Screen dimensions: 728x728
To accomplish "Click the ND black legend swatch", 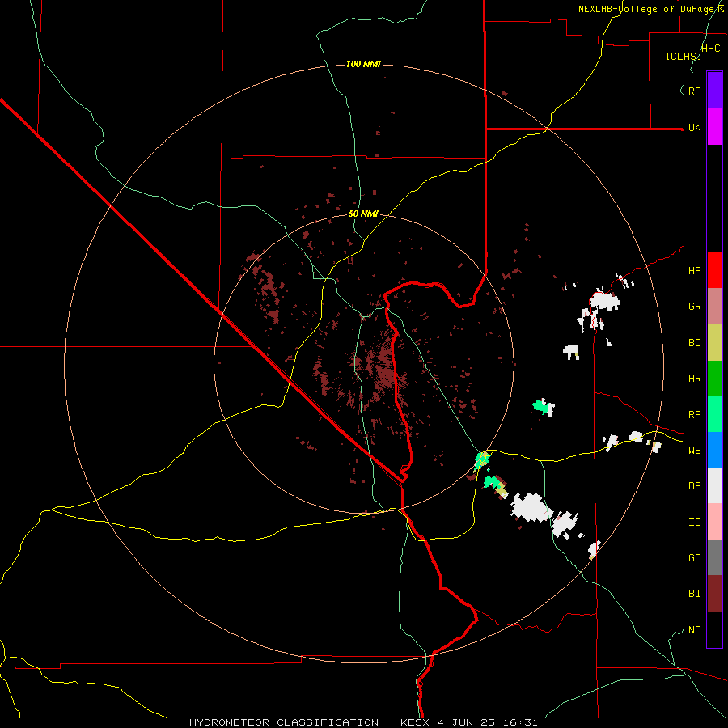I will tap(714, 629).
